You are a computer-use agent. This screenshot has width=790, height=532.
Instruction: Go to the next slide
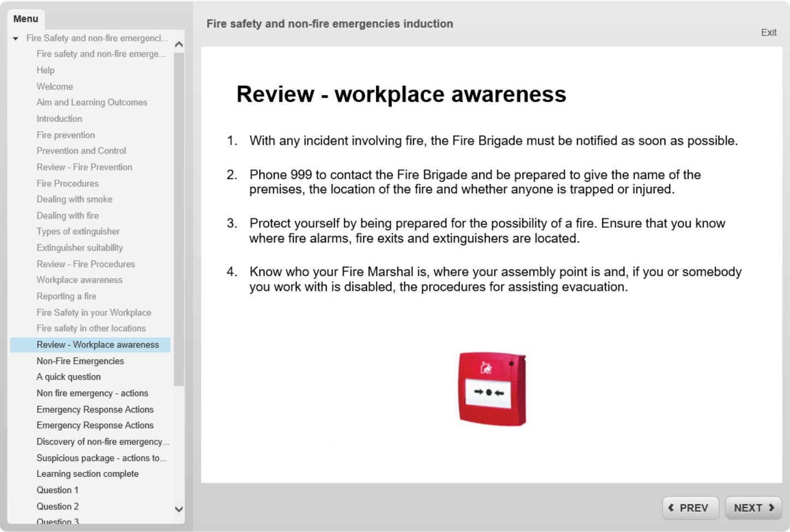point(753,507)
